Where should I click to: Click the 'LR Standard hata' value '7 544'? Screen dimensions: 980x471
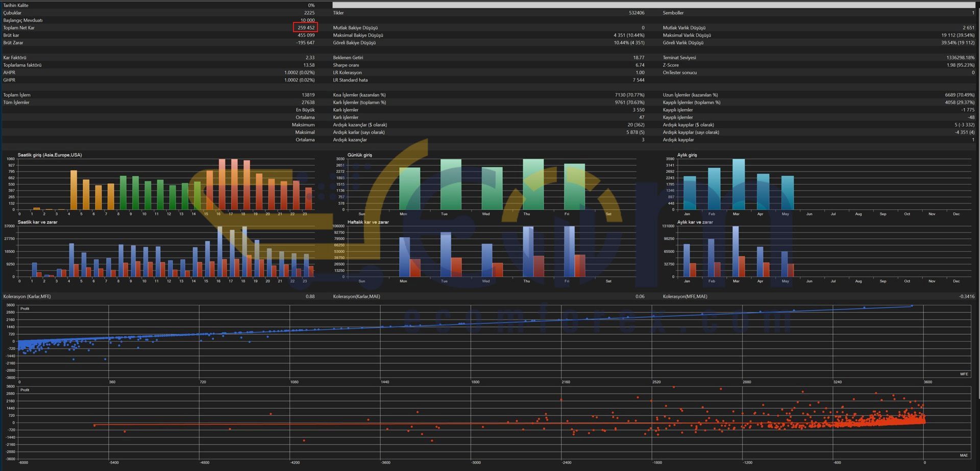(x=639, y=80)
